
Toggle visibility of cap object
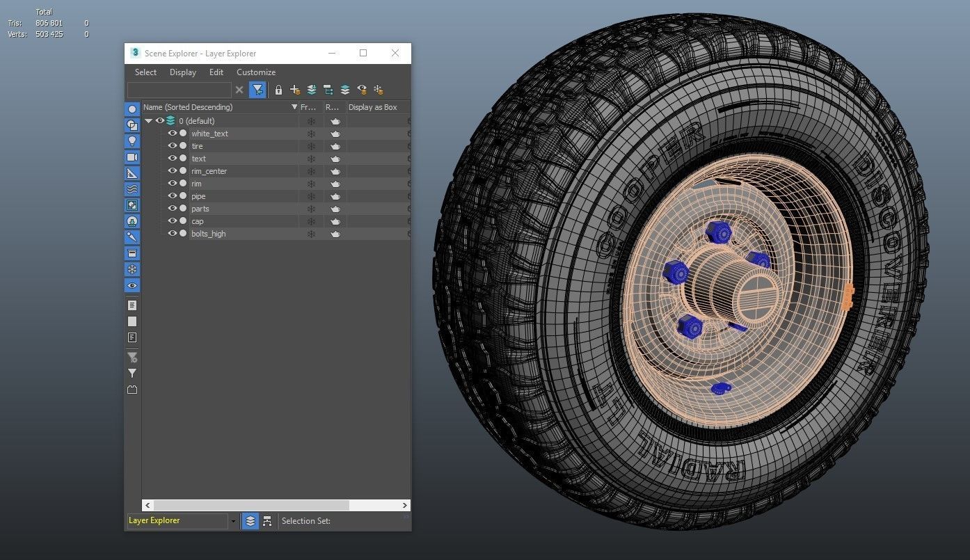173,221
